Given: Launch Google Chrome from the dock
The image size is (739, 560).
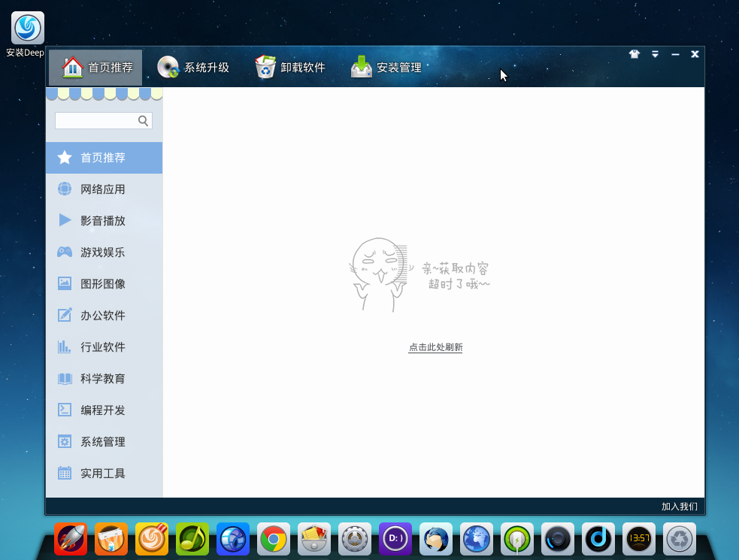Looking at the screenshot, I should (273, 539).
